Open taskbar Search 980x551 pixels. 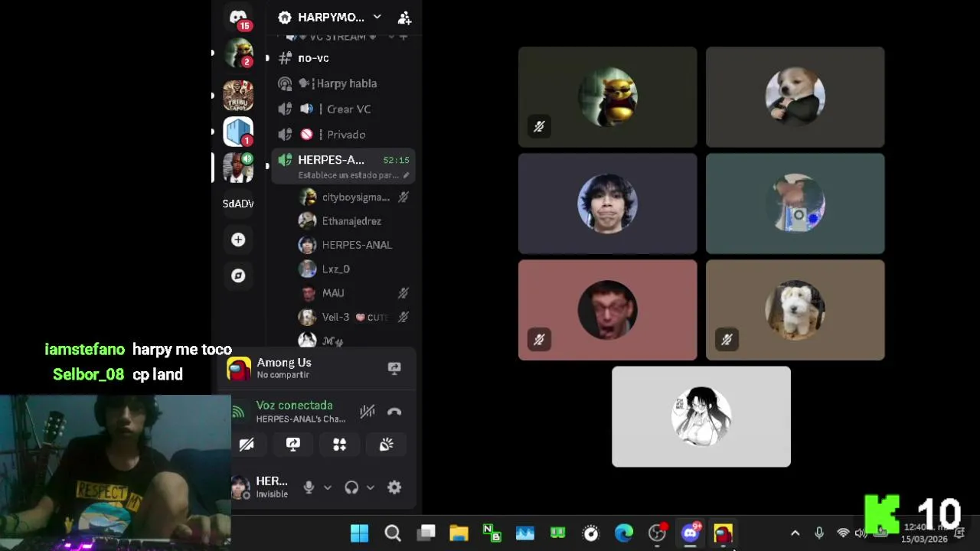[x=393, y=533]
